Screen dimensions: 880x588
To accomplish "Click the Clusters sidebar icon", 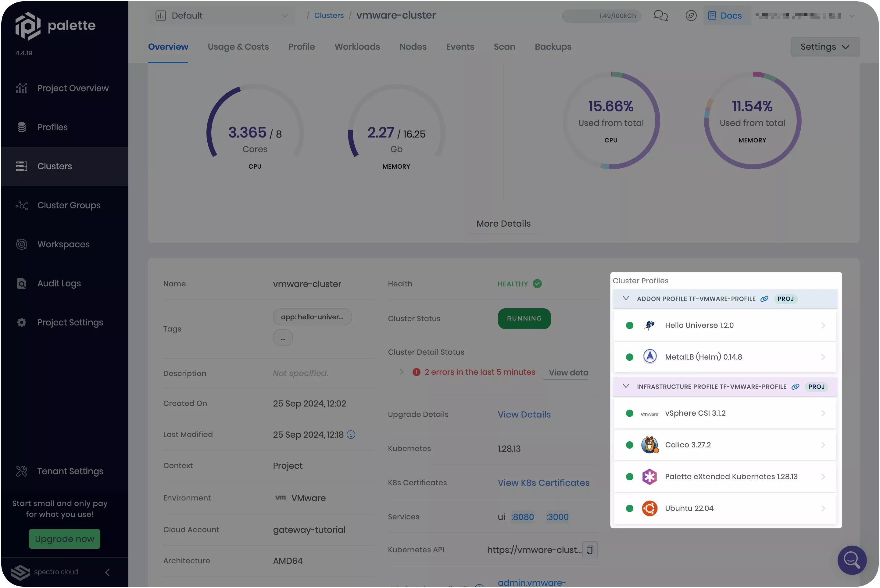I will [21, 166].
